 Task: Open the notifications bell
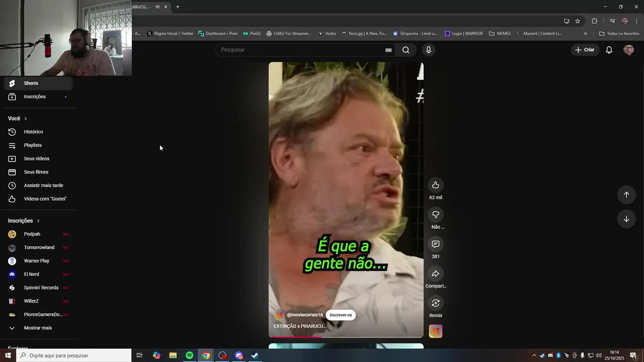[x=609, y=50]
